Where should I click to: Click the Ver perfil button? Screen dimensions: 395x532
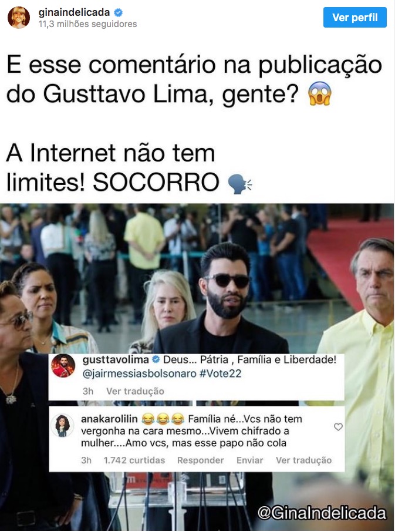point(355,17)
